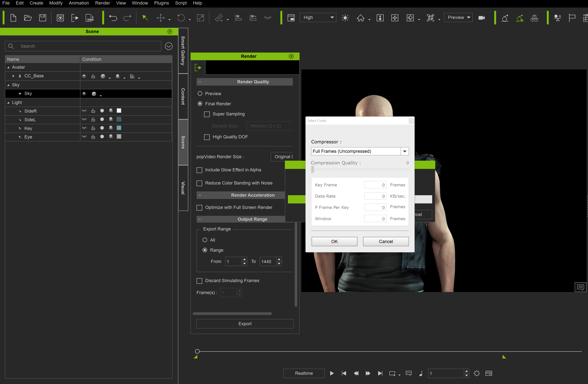Select the Preview render quality radio

[x=200, y=94]
